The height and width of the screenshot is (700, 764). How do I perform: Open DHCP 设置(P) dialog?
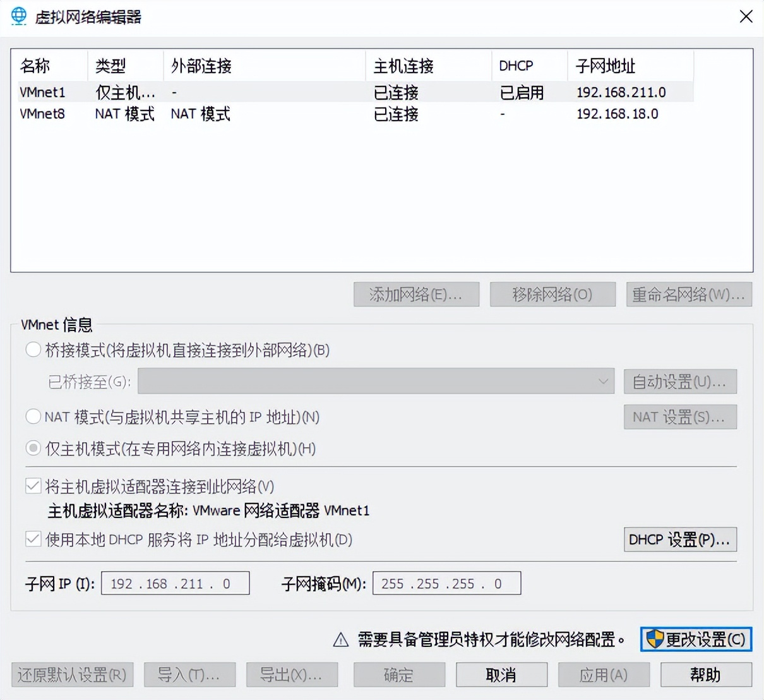[x=680, y=540]
